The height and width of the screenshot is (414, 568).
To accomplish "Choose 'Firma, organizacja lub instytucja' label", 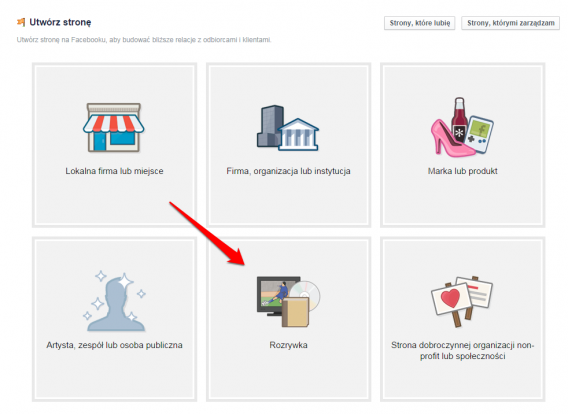I will [288, 171].
